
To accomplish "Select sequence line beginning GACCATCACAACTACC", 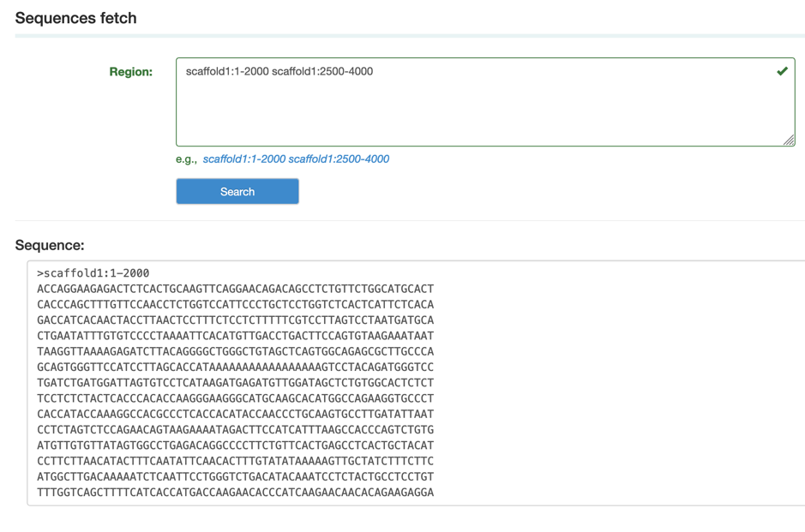I will click(x=235, y=320).
